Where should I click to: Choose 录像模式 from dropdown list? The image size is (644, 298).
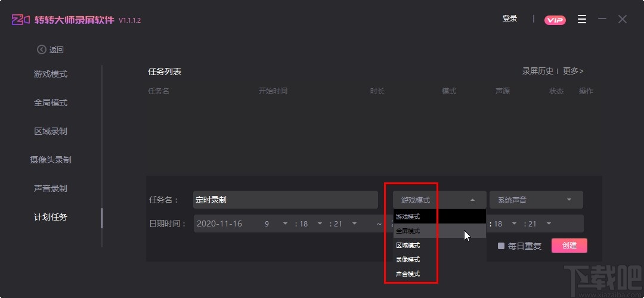point(439,259)
